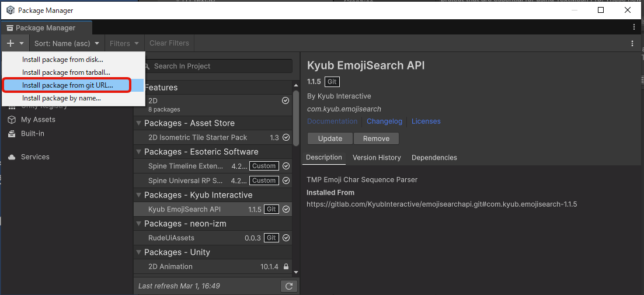Open Services in the sidebar

coord(35,157)
